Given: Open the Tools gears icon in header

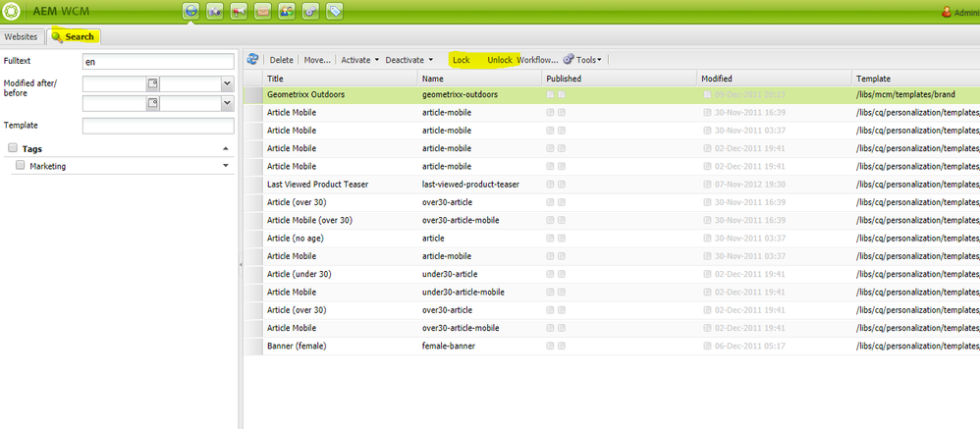Looking at the screenshot, I should pos(310,11).
